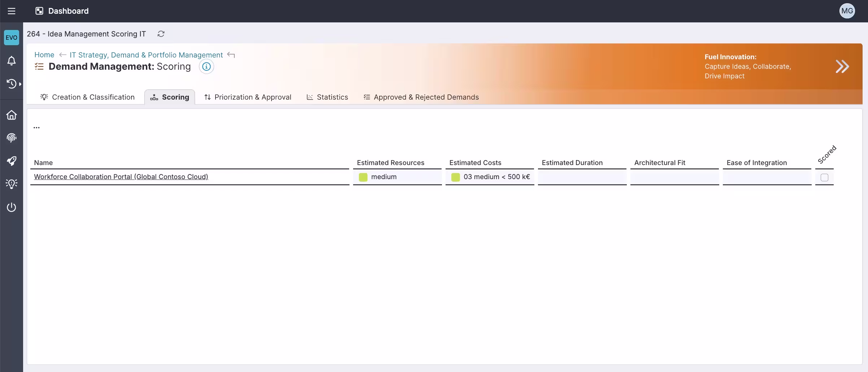This screenshot has height=372, width=868.
Task: Click the home icon in the sidebar
Action: 12,114
